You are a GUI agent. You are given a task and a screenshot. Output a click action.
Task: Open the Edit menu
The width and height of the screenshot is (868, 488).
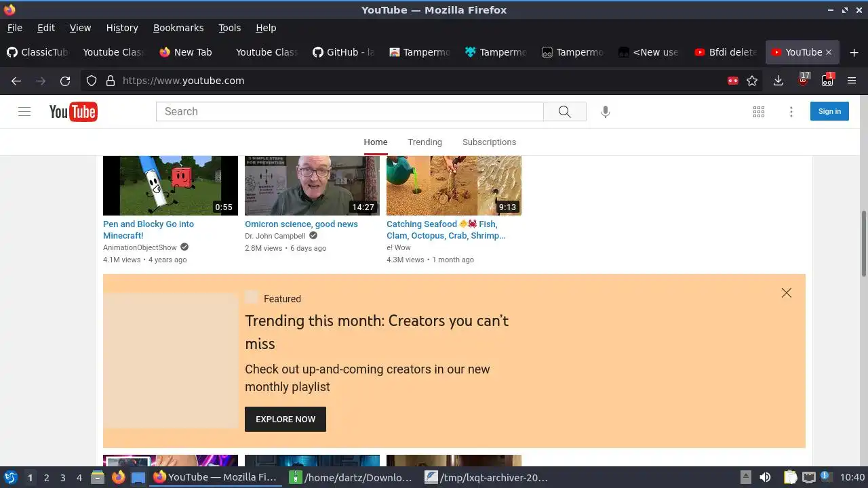46,28
